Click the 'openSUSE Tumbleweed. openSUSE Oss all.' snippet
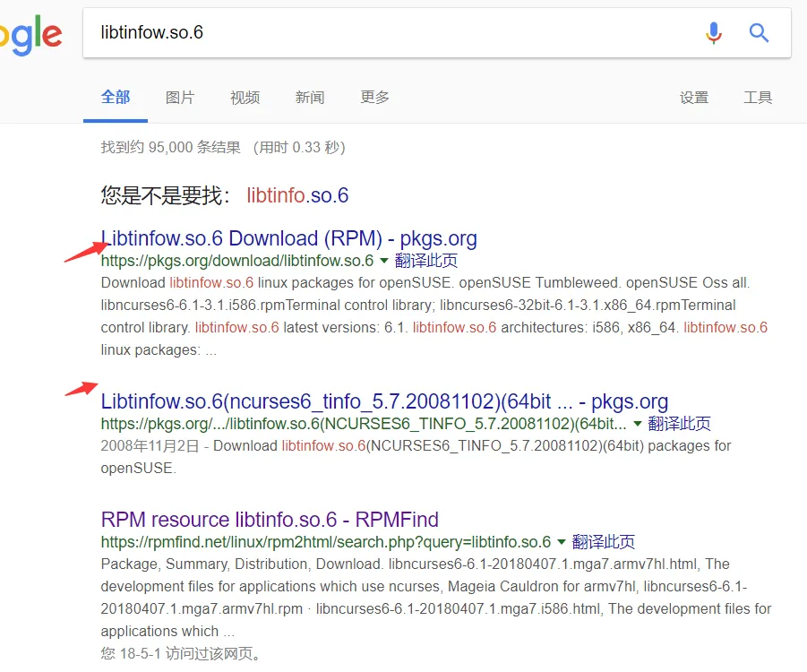Image resolution: width=807 pixels, height=672 pixels. click(605, 283)
